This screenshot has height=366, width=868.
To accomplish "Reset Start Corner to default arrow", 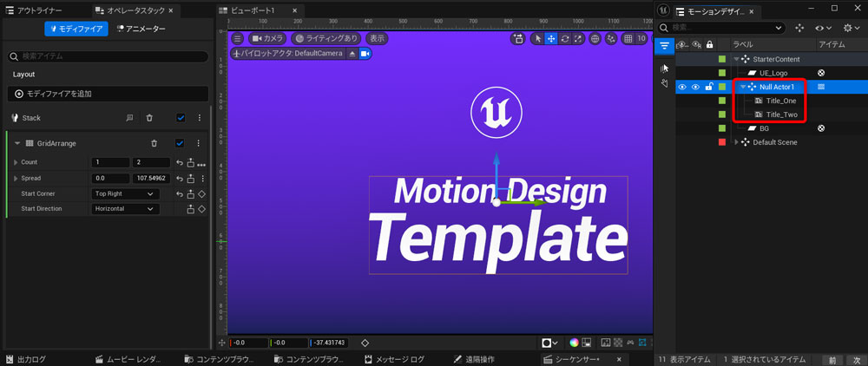I will click(180, 194).
